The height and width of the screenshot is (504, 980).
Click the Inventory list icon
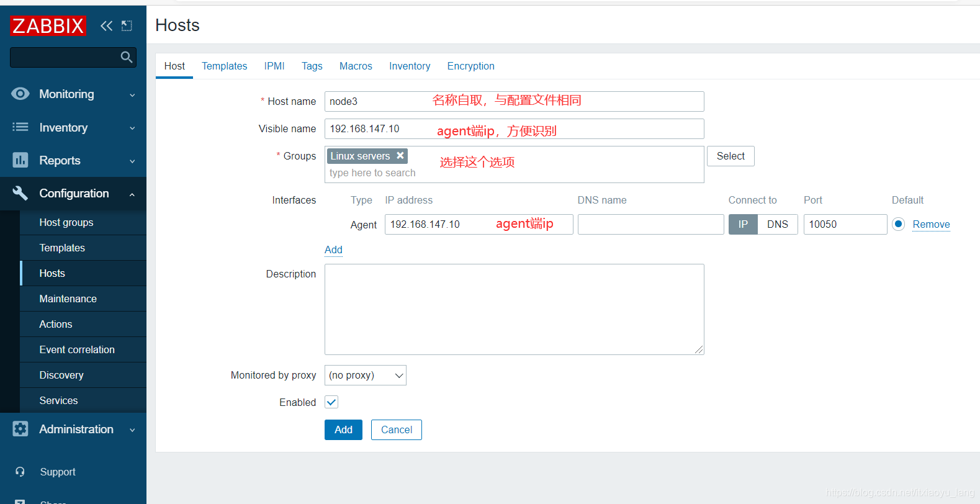tap(20, 127)
